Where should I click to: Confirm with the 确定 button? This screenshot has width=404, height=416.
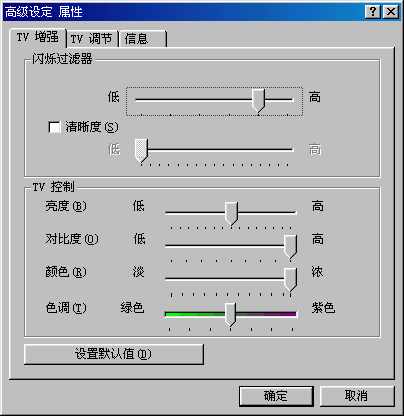tap(276, 396)
